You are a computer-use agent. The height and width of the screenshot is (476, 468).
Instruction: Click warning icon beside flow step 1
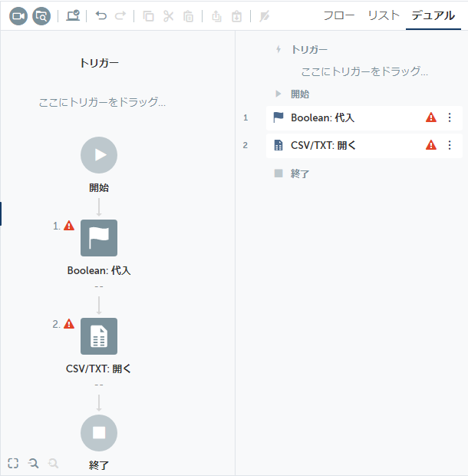pos(69,226)
